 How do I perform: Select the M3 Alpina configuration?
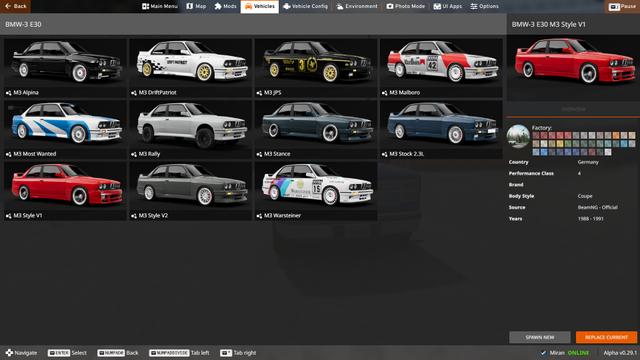[65, 67]
